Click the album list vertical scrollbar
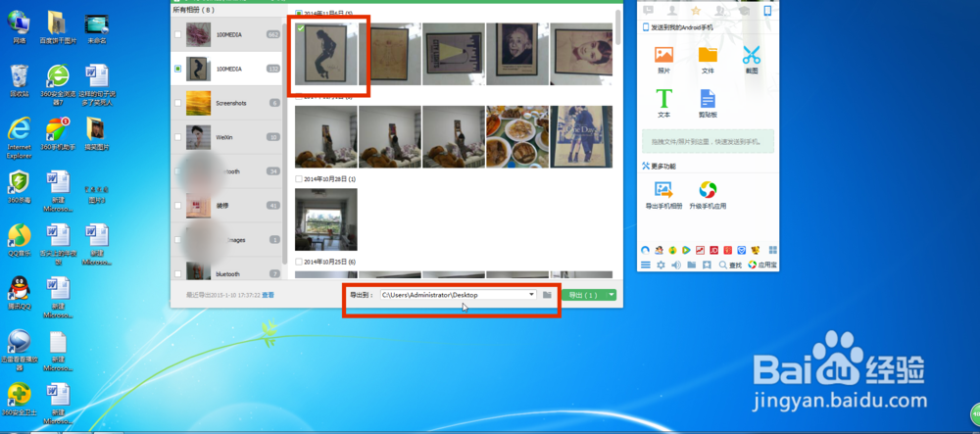 pos(285,144)
